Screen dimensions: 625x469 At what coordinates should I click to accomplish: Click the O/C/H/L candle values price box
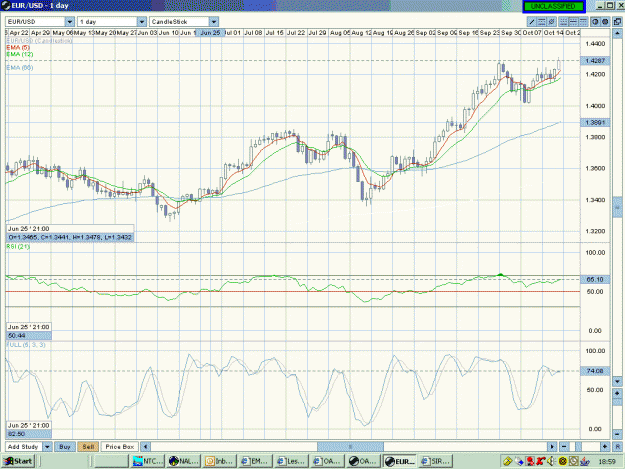(x=70, y=237)
